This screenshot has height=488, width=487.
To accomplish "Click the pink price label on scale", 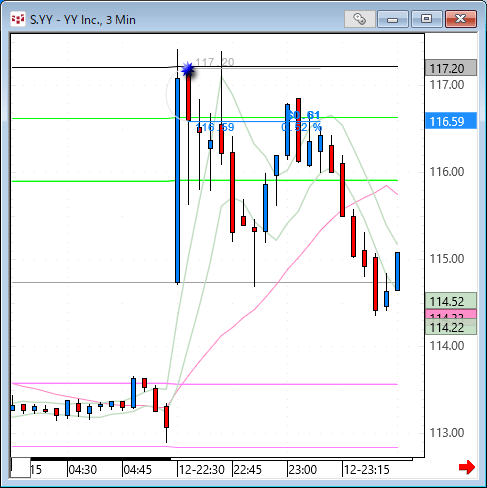I will click(x=451, y=314).
